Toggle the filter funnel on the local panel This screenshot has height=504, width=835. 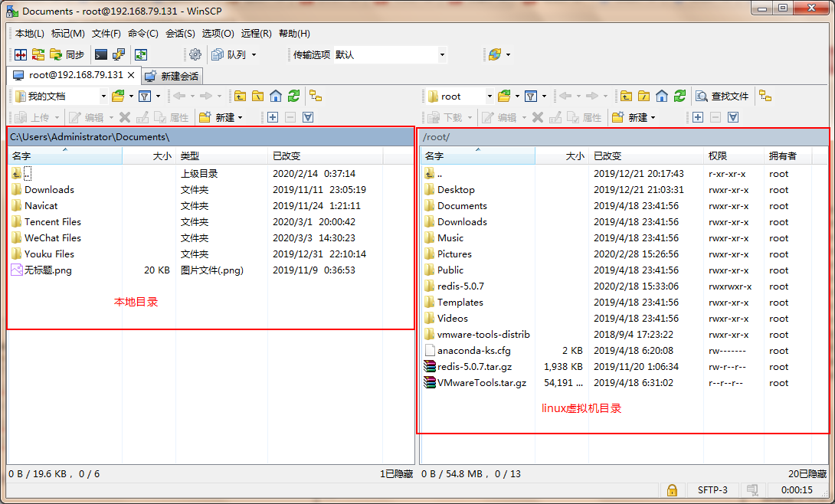[x=145, y=95]
